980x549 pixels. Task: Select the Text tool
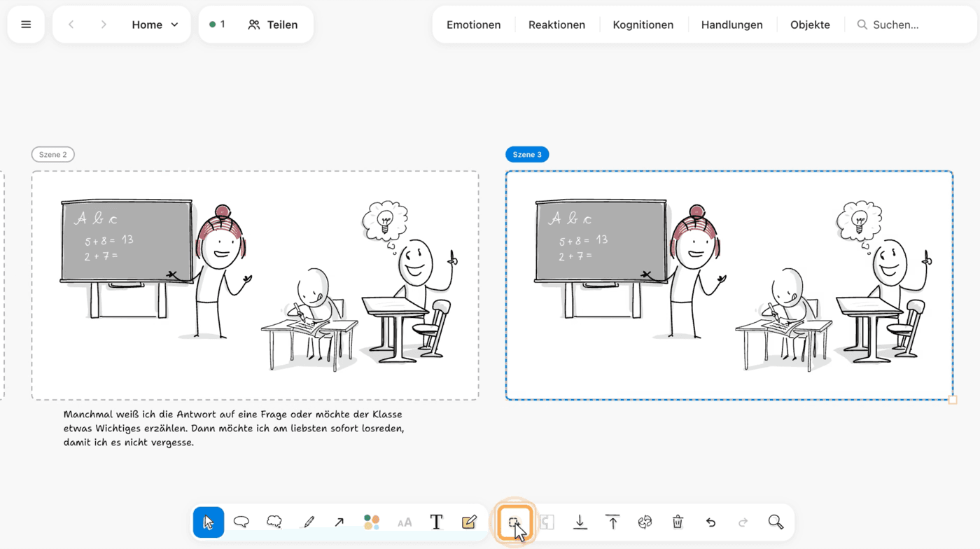pyautogui.click(x=436, y=522)
